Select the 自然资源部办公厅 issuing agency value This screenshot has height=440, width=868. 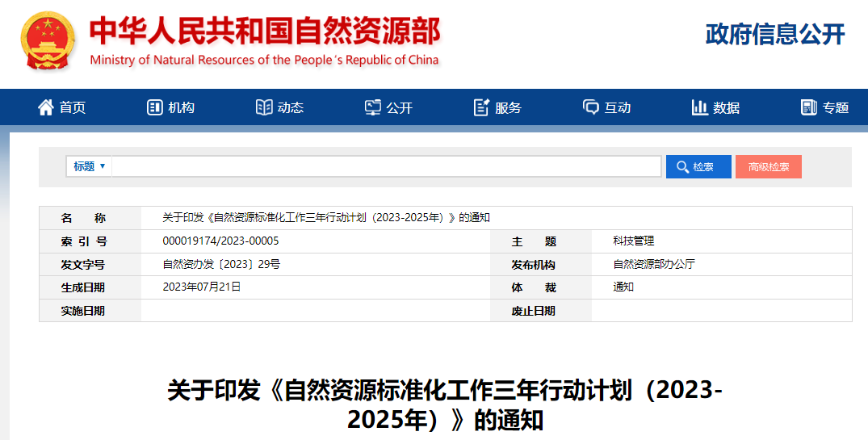click(654, 265)
